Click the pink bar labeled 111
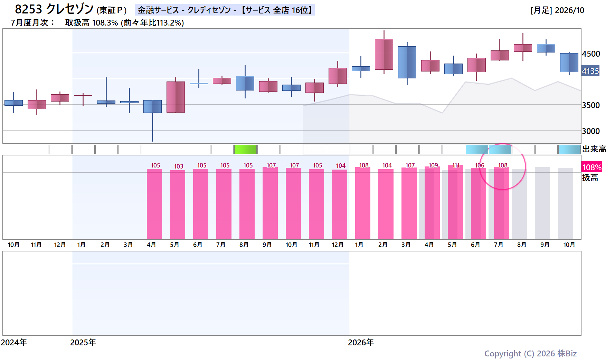Image resolution: width=615 pixels, height=364 pixels. [455, 202]
